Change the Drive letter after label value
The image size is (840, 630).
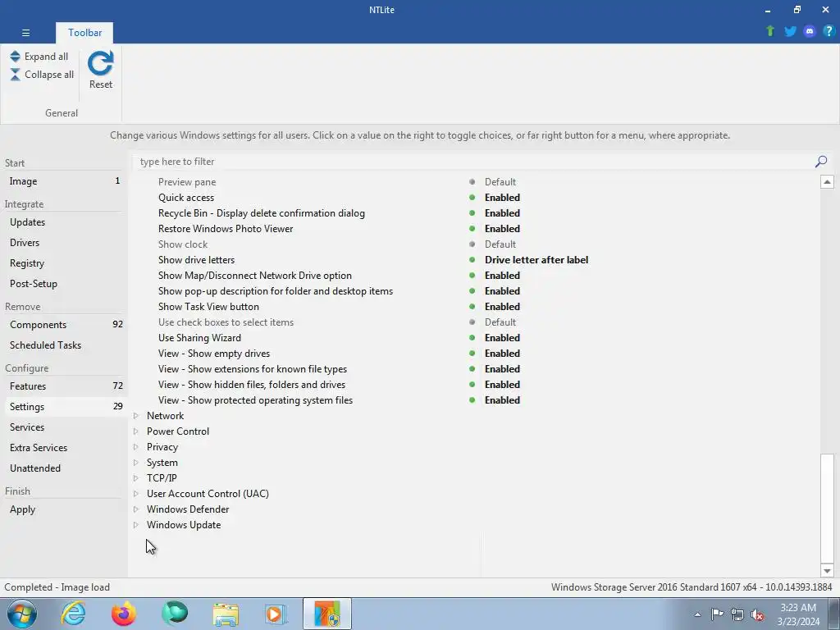point(536,260)
